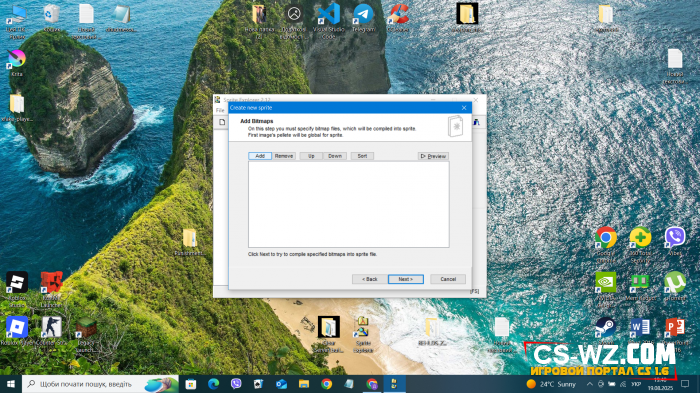Click the Remove button in bitmap toolbar

click(284, 156)
